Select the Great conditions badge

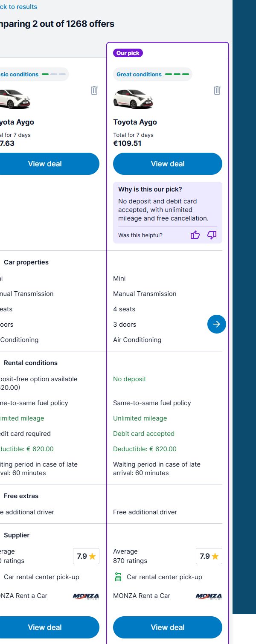click(x=153, y=74)
